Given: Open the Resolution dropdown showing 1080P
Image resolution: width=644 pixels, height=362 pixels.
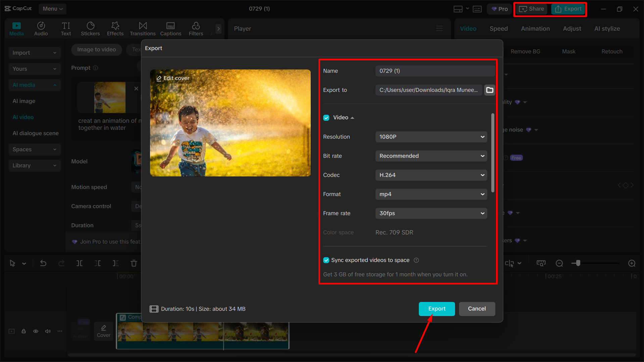Looking at the screenshot, I should pos(431,137).
